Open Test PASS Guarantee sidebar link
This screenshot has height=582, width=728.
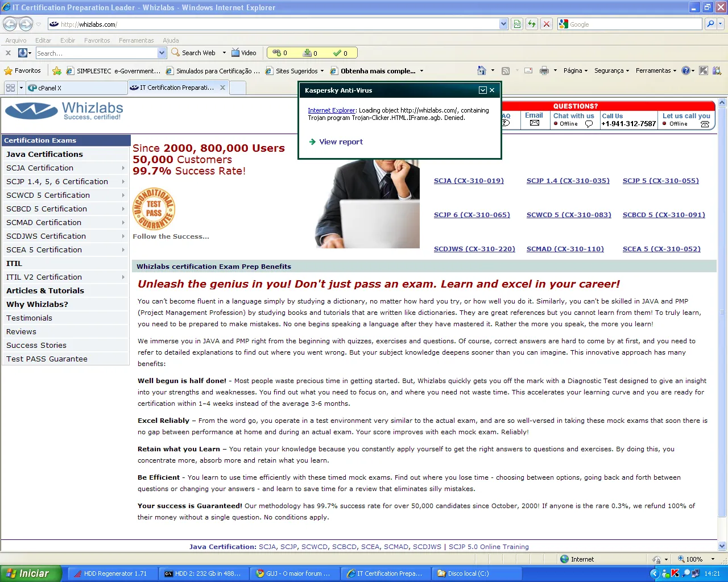47,359
